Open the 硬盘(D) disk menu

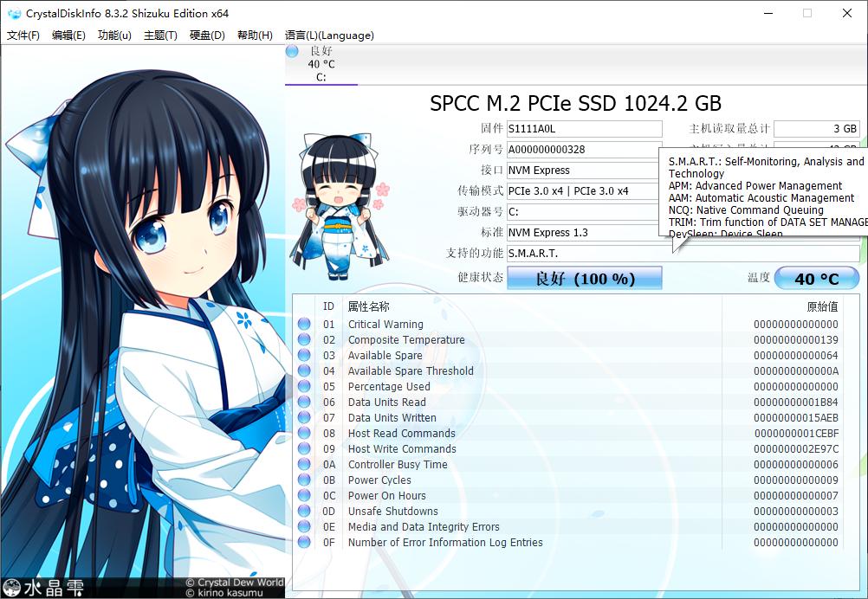point(205,35)
